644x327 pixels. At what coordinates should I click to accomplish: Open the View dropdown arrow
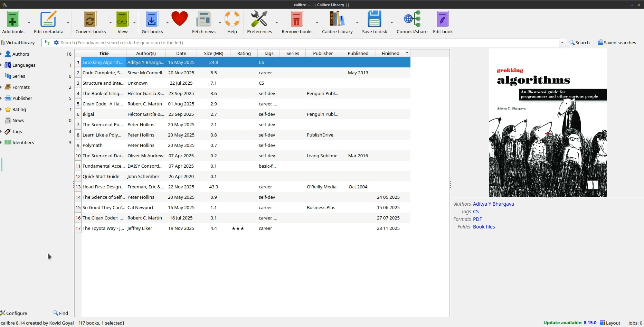(x=134, y=22)
